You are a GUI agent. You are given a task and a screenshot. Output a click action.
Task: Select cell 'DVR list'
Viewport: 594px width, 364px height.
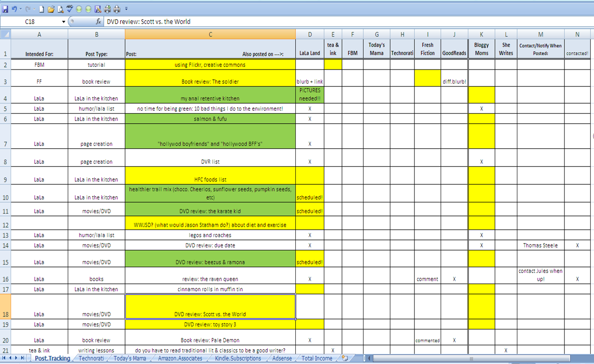coord(210,158)
